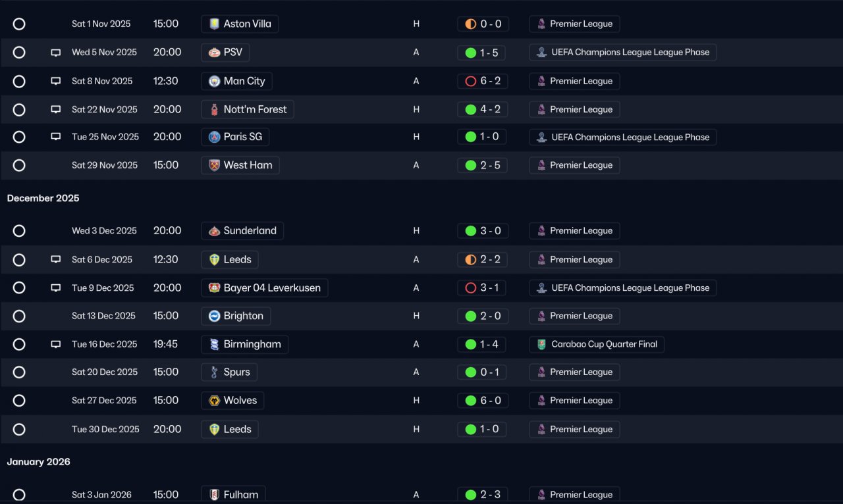Click the Champions League icon on PSV row
This screenshot has width=843, height=504.
[541, 53]
